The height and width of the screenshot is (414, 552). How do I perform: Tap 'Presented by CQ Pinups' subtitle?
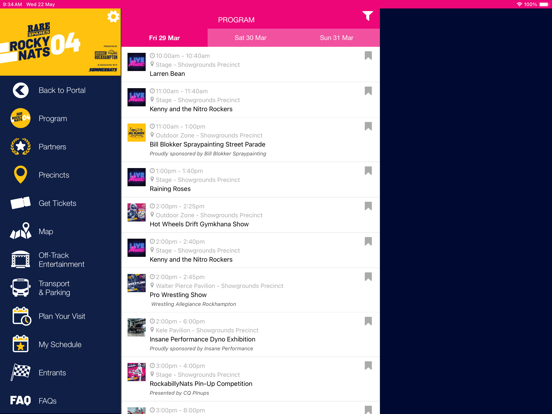(179, 393)
